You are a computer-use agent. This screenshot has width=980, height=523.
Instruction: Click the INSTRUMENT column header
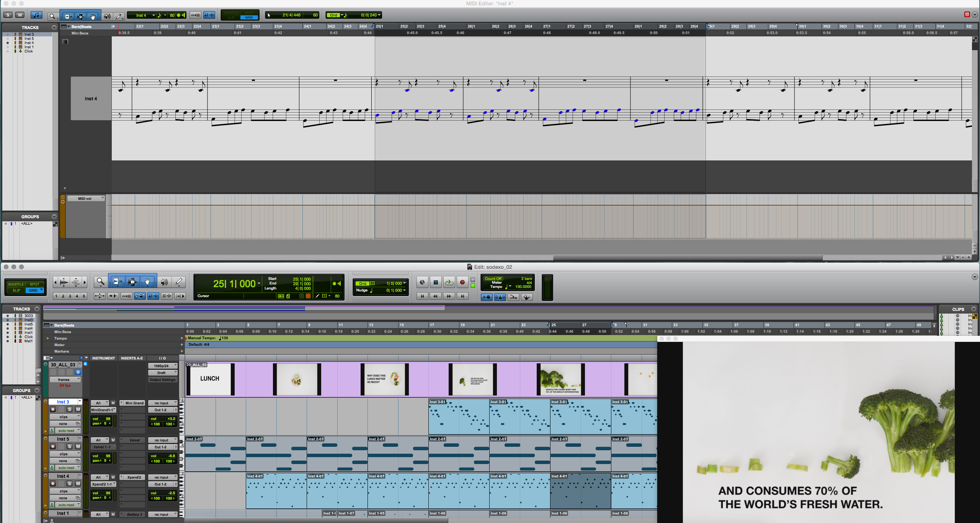103,358
